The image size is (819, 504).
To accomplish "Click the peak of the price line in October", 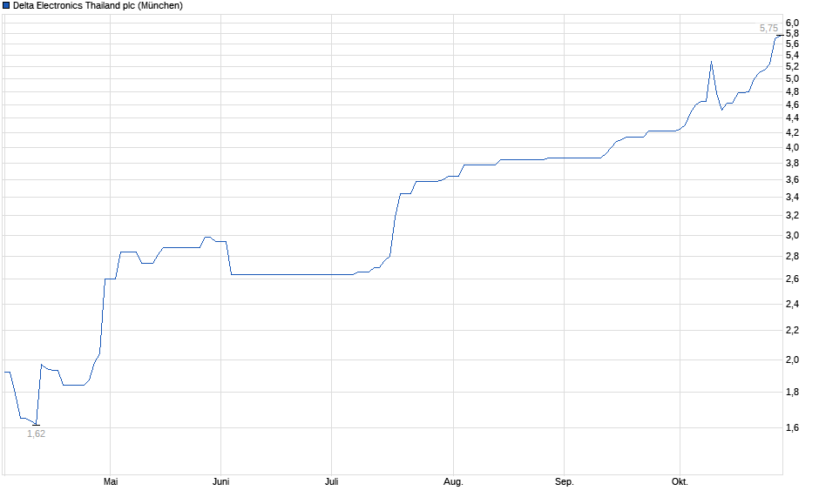I will click(x=712, y=61).
